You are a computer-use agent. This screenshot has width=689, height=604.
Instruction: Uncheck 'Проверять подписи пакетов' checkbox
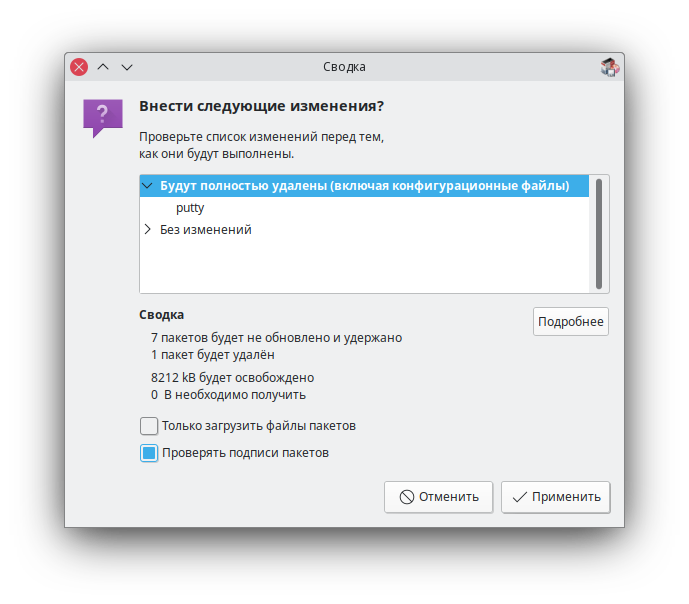pos(149,453)
